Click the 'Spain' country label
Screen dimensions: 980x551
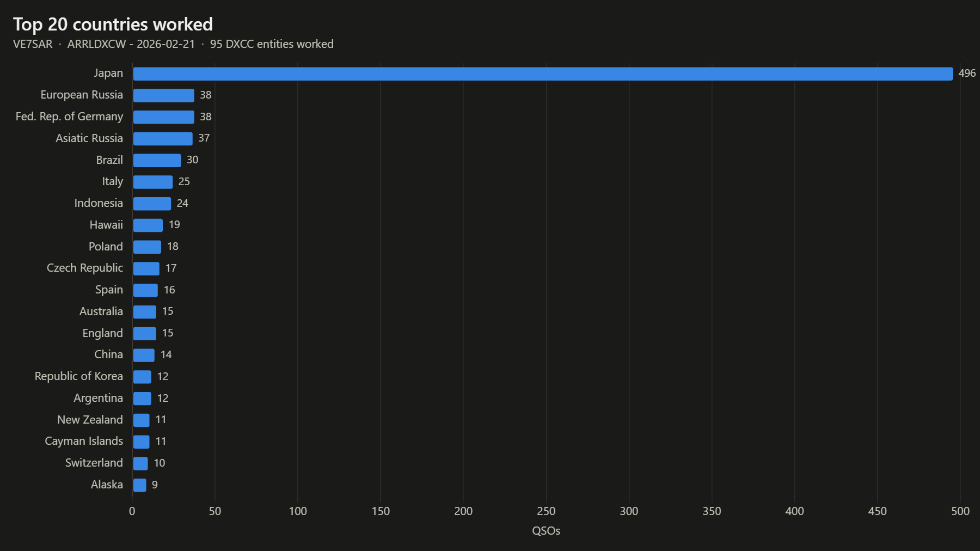click(109, 290)
